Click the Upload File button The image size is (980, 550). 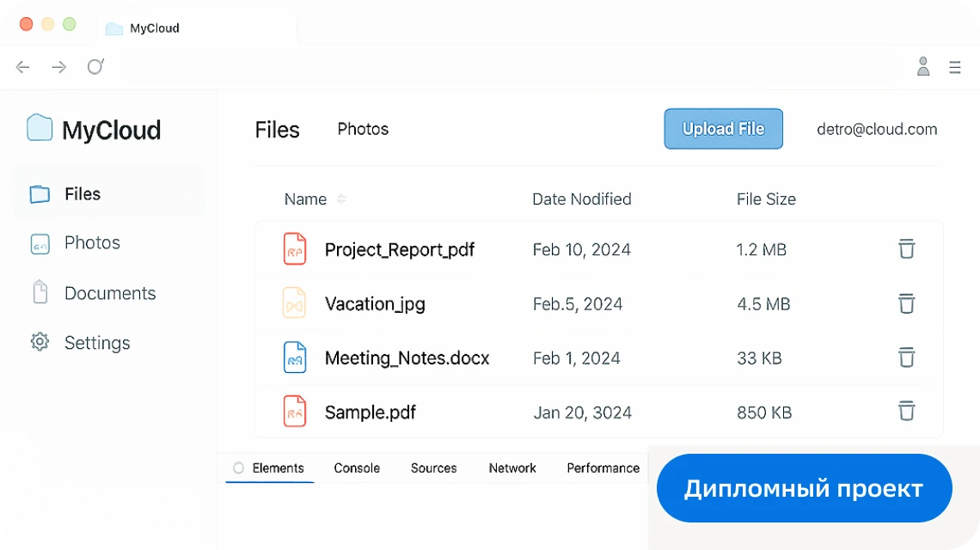click(x=723, y=129)
